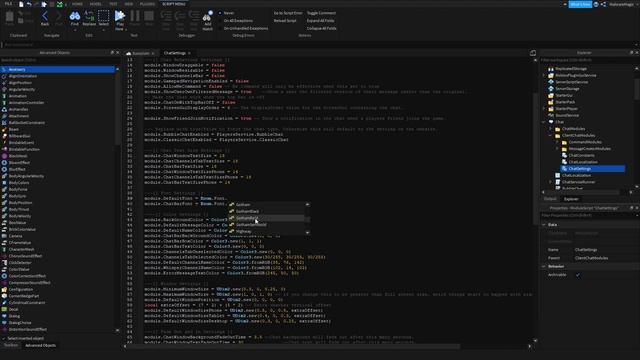Click the Undo arrow in title bar
640x360 pixels.
[x=29, y=4]
